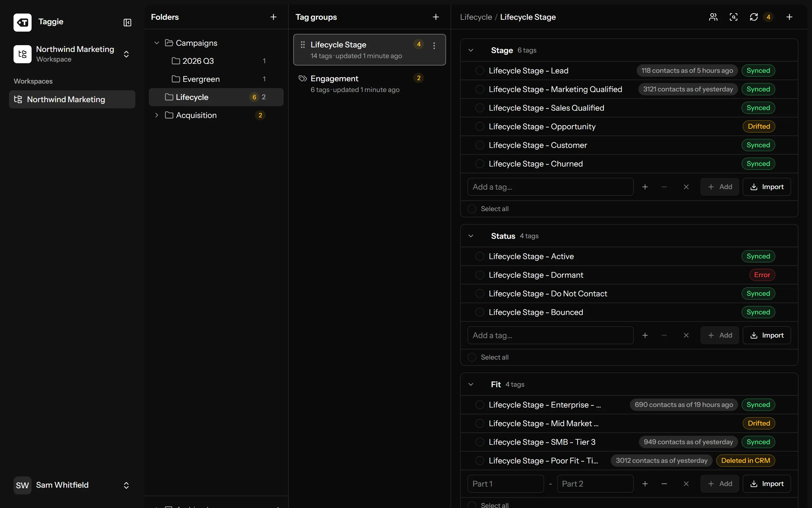Open members icon in header
Image resolution: width=812 pixels, height=508 pixels.
[713, 17]
